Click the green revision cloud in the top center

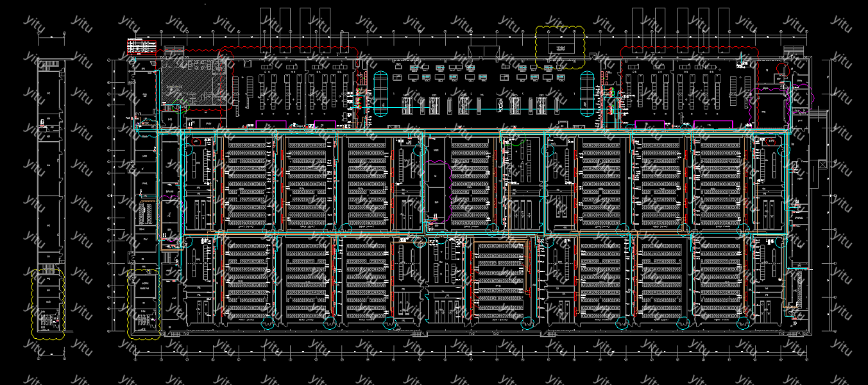click(513, 137)
